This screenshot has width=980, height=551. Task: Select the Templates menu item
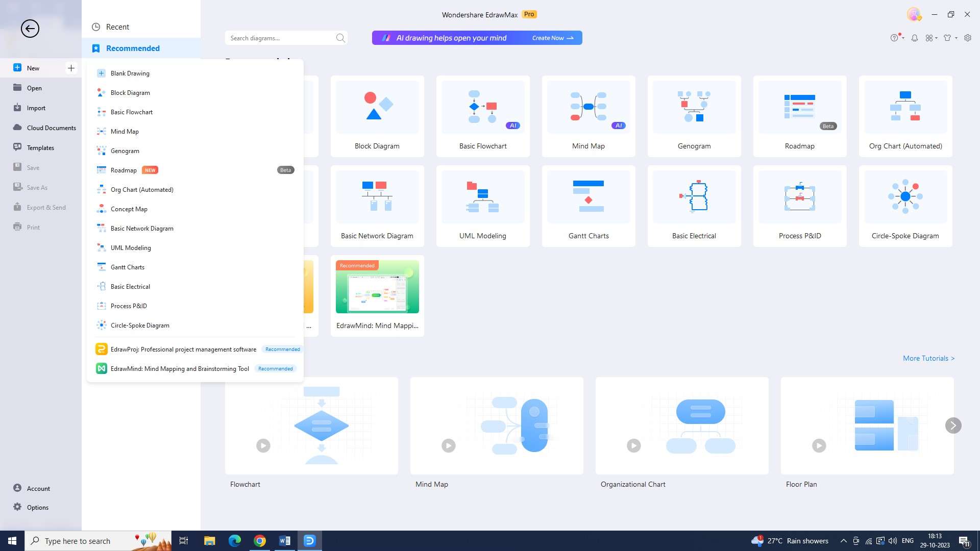(x=40, y=147)
